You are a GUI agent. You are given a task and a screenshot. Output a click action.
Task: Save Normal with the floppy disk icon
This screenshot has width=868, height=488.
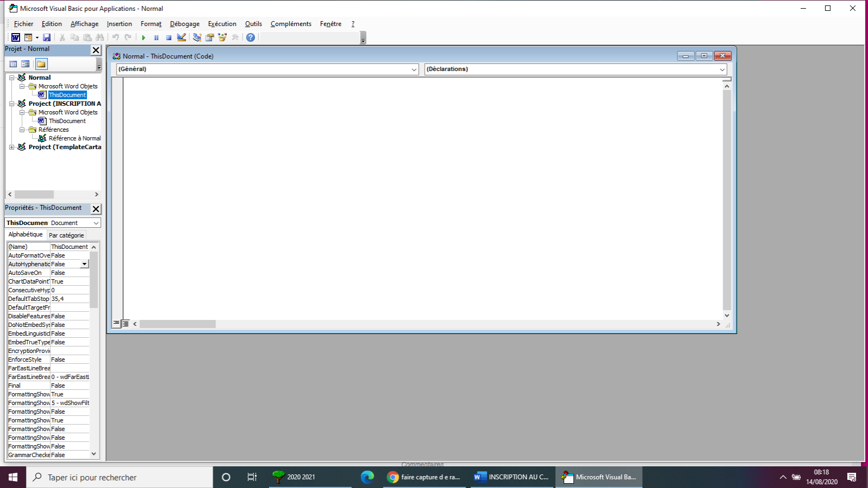tap(47, 37)
